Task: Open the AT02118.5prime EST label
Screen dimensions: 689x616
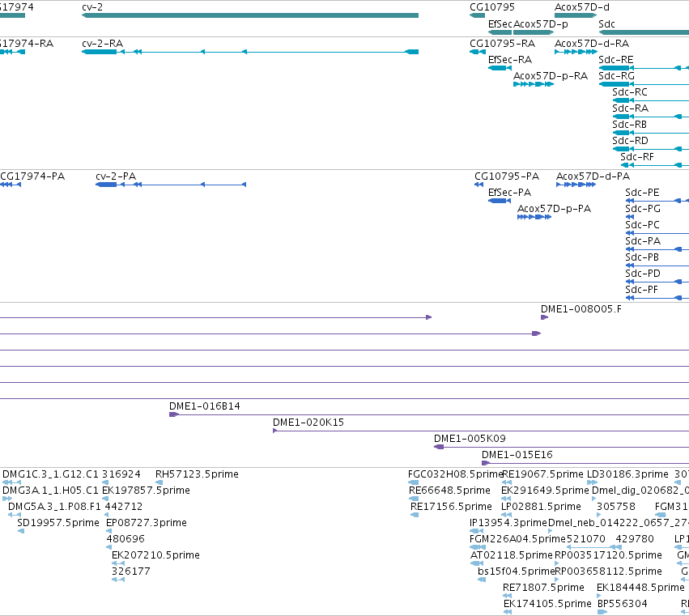Action: [x=512, y=556]
